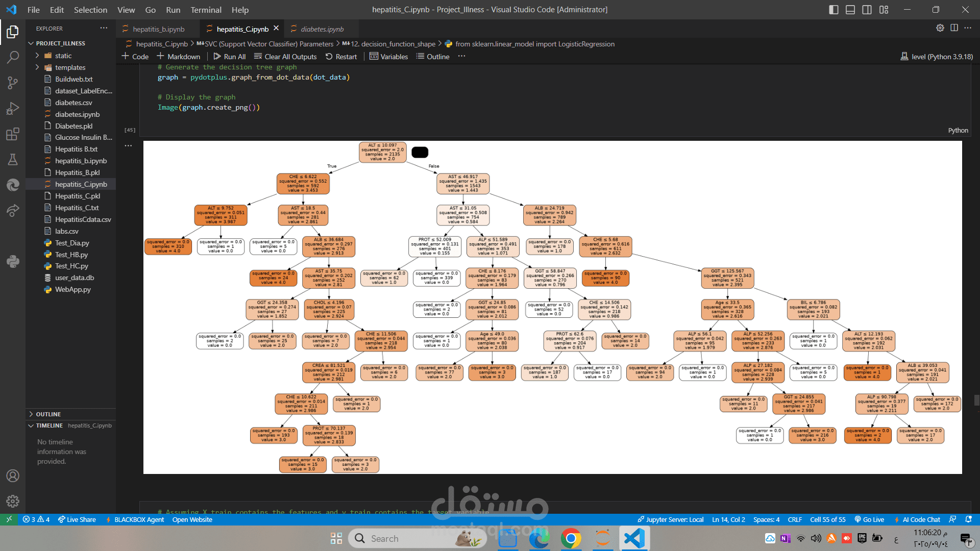Toggle Panel layout button
This screenshot has width=980, height=551.
point(850,10)
